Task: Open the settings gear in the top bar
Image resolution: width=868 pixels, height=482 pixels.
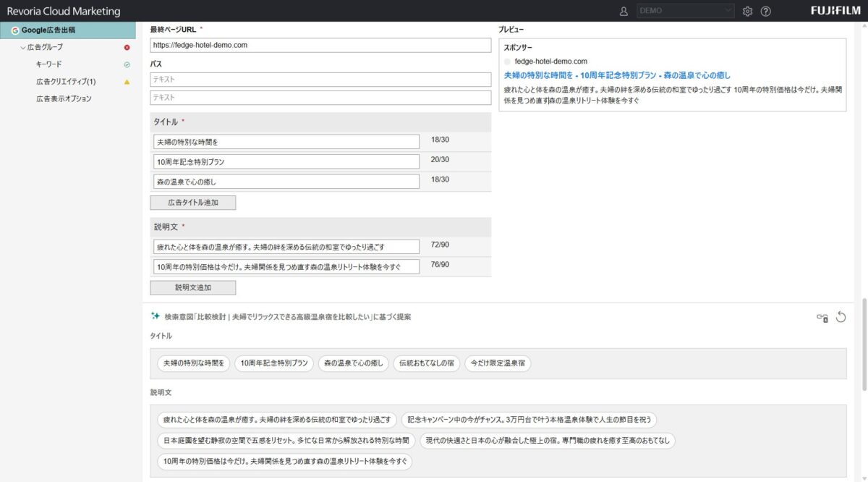Action: click(x=748, y=12)
